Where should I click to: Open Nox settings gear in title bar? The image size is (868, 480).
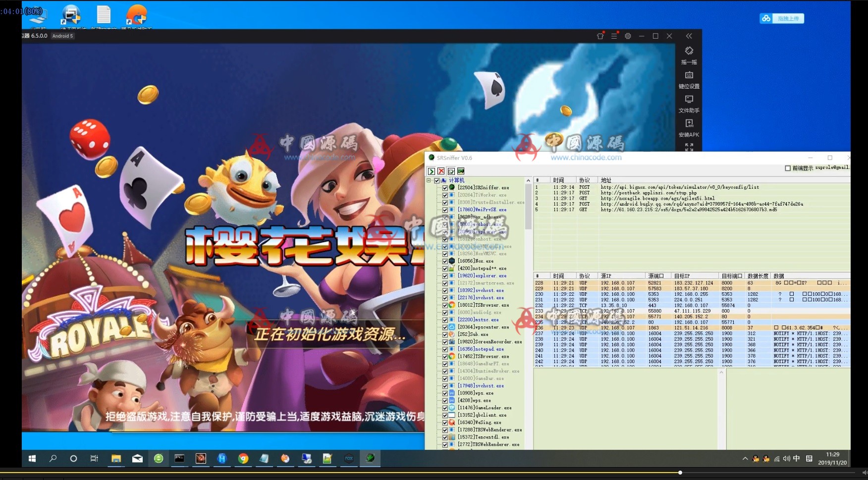[x=628, y=36]
